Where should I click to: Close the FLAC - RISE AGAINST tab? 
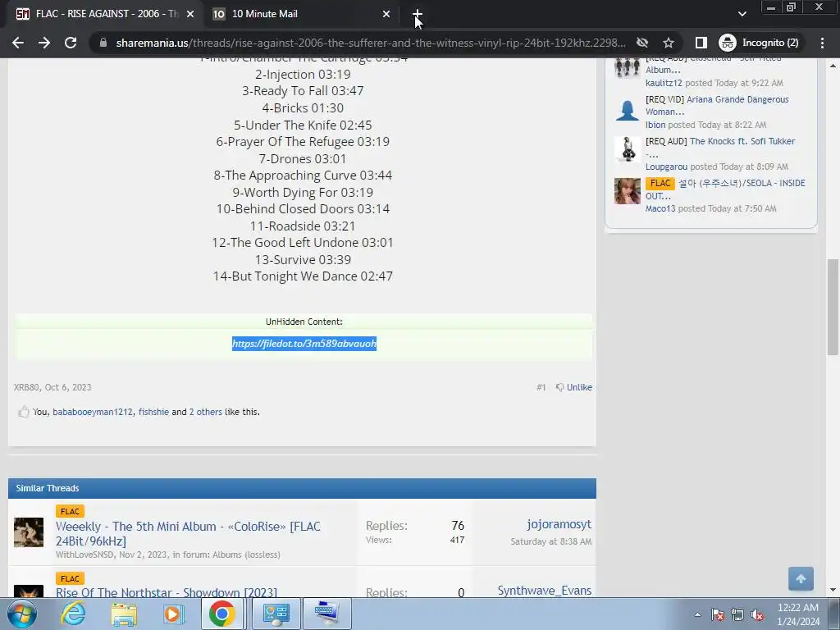click(x=189, y=14)
